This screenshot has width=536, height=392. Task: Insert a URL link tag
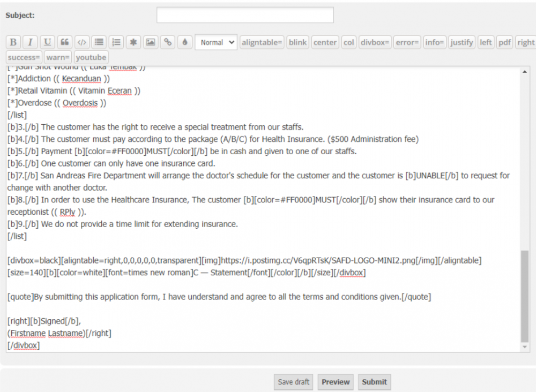click(x=167, y=42)
